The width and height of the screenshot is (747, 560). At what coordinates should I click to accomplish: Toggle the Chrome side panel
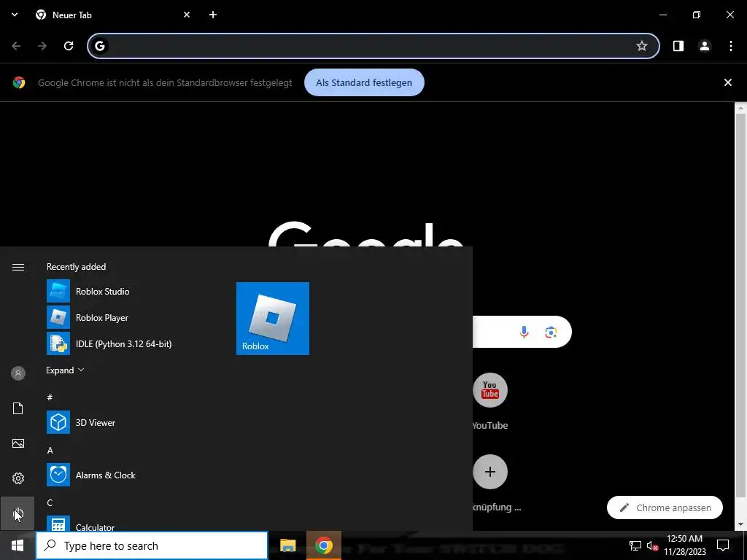pyautogui.click(x=678, y=46)
